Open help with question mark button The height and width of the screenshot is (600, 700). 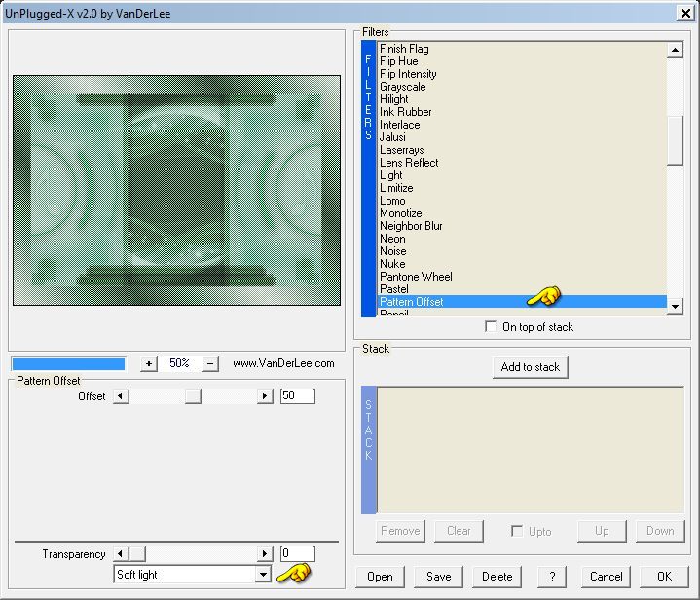(x=552, y=577)
